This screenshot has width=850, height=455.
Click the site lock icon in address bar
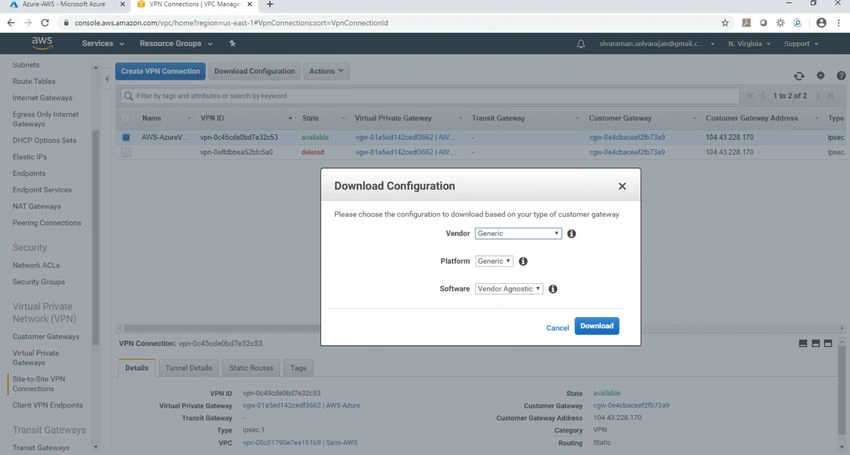tap(66, 23)
